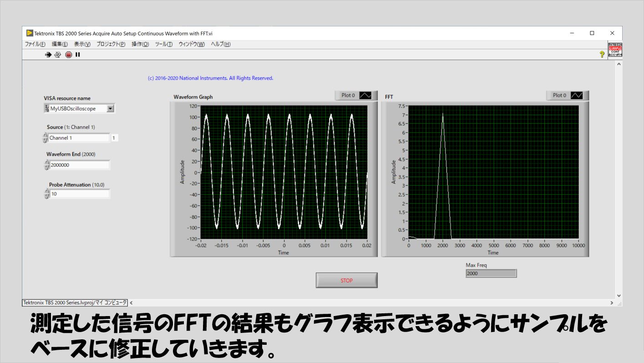The image size is (644, 363).
Task: Click the Waveform Graph Plot 0 legend icon
Action: pos(365,95)
